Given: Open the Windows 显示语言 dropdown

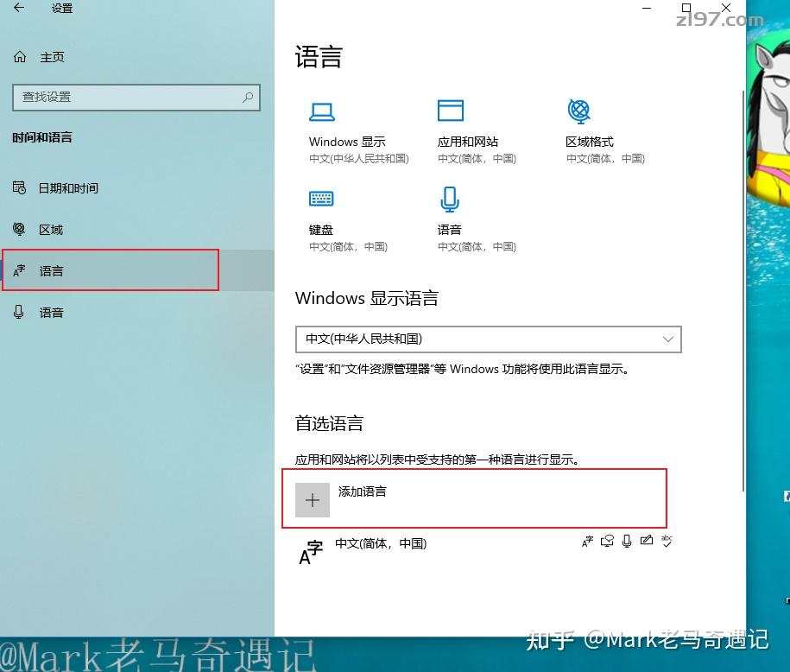Looking at the screenshot, I should point(488,339).
